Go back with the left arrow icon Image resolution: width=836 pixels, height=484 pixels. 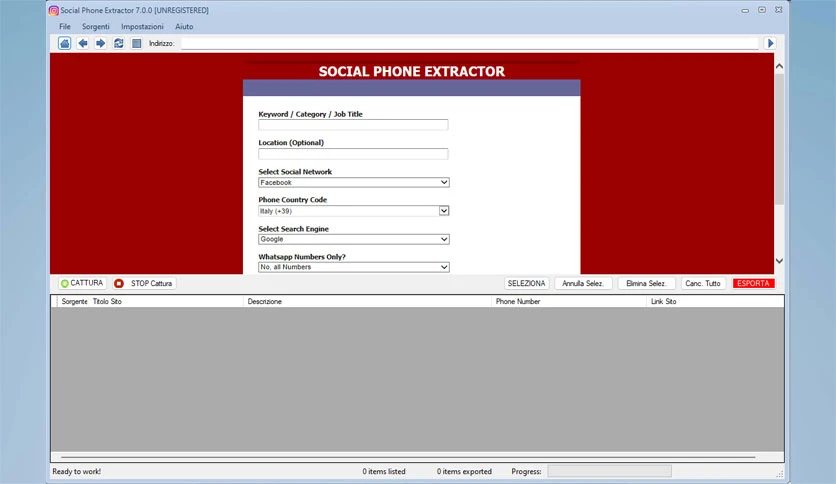pyautogui.click(x=83, y=43)
